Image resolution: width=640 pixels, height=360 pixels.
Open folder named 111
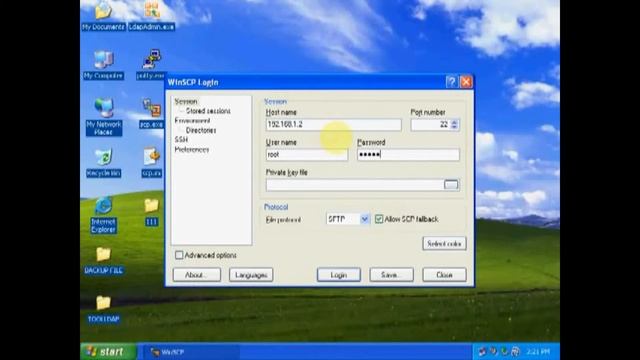click(151, 212)
